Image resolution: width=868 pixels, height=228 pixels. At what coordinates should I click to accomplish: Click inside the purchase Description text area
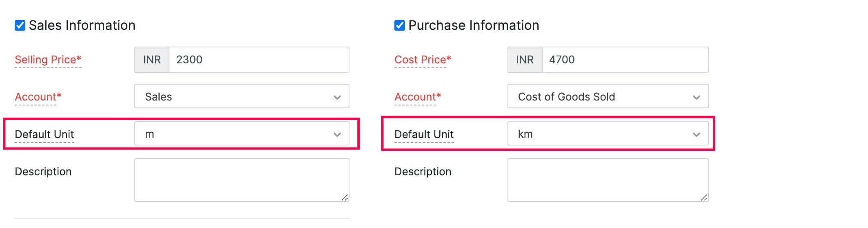tap(608, 180)
